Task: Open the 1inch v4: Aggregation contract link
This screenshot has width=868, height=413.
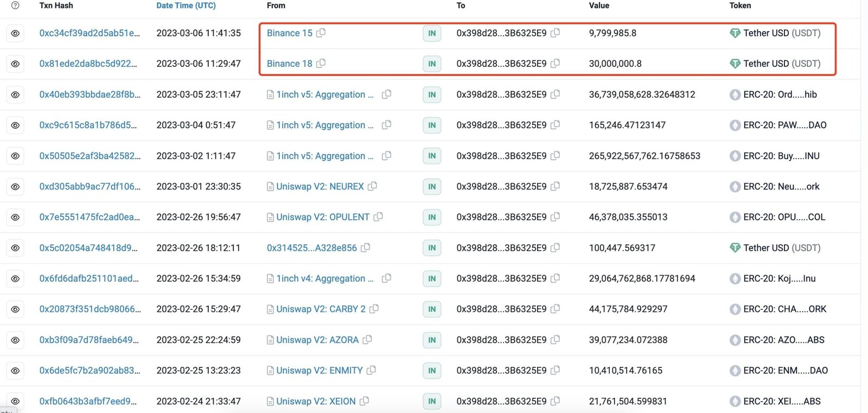Action: [324, 278]
